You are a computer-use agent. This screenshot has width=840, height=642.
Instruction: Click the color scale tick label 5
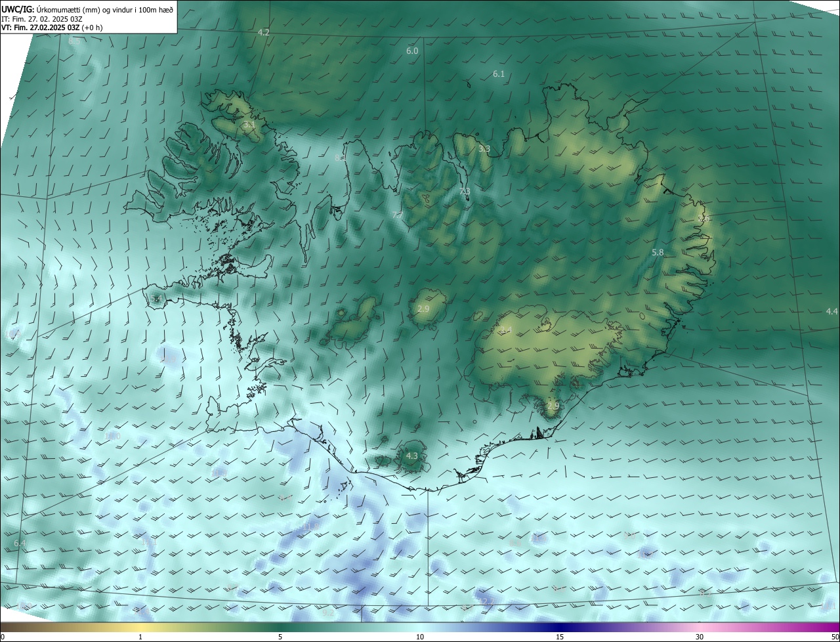click(x=280, y=637)
